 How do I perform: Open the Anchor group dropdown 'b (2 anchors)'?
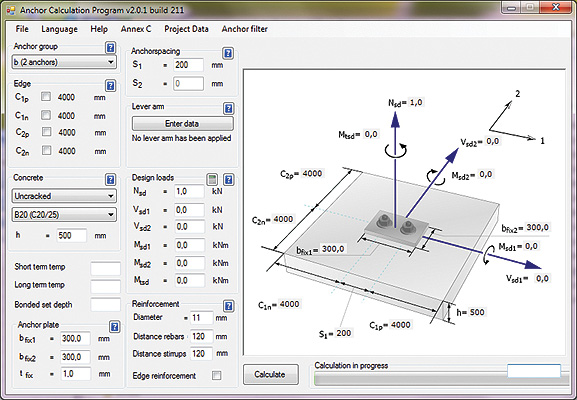pos(64,62)
